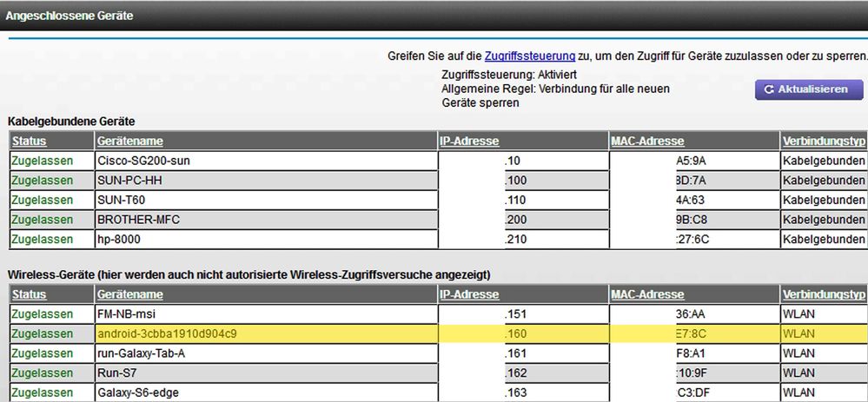Sort wired devices by Status header
The width and height of the screenshot is (868, 402).
coord(29,141)
